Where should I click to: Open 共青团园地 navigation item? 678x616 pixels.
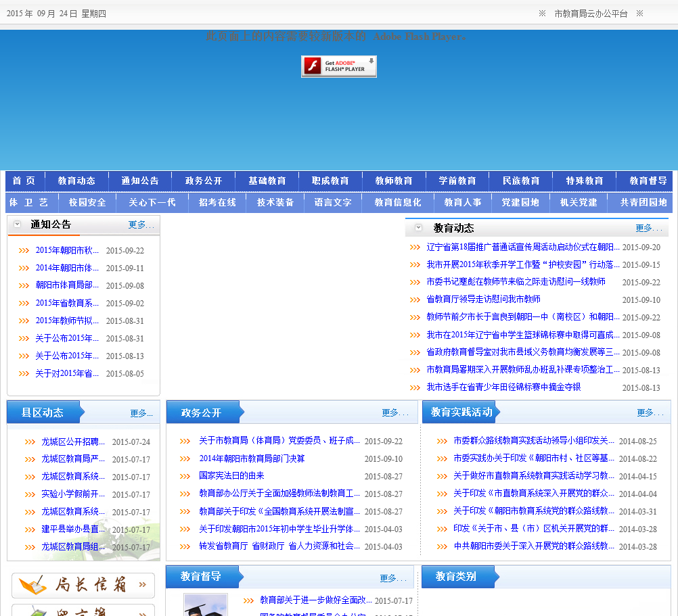click(x=643, y=202)
